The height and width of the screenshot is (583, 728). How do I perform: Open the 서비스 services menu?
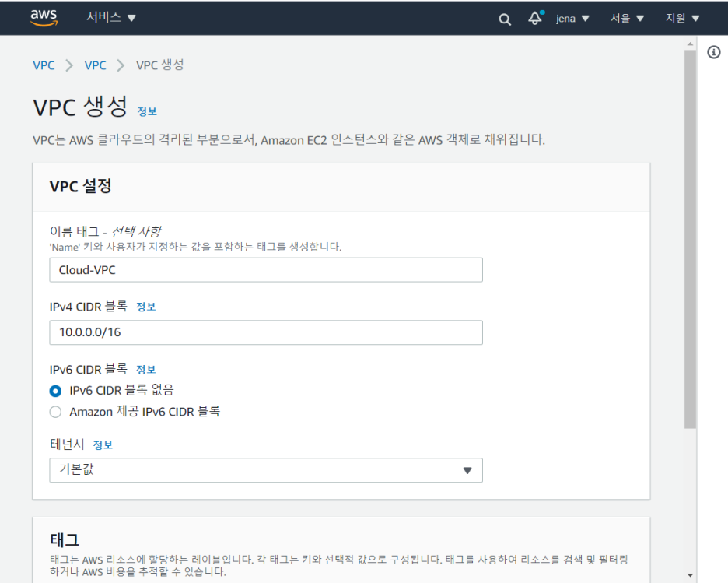(x=111, y=18)
